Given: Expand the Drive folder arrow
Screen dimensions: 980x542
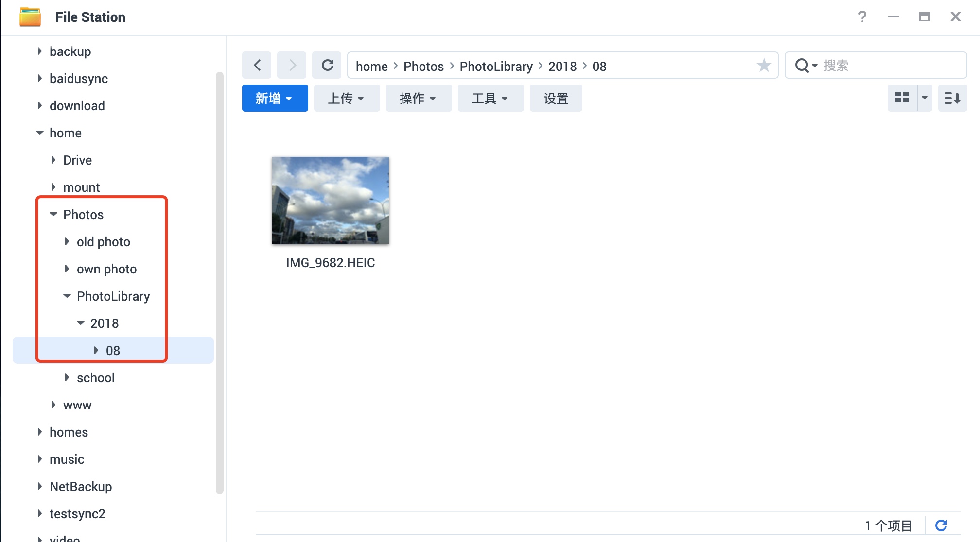Looking at the screenshot, I should pyautogui.click(x=53, y=160).
